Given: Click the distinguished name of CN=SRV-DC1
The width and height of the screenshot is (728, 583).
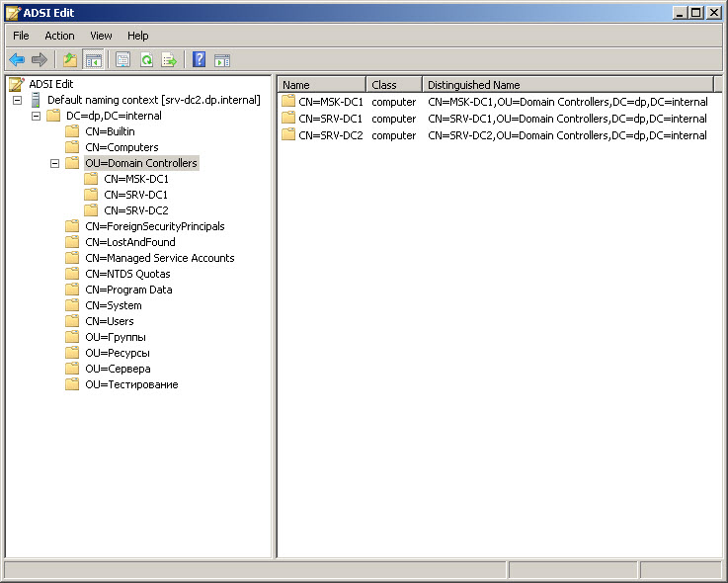Looking at the screenshot, I should click(567, 119).
